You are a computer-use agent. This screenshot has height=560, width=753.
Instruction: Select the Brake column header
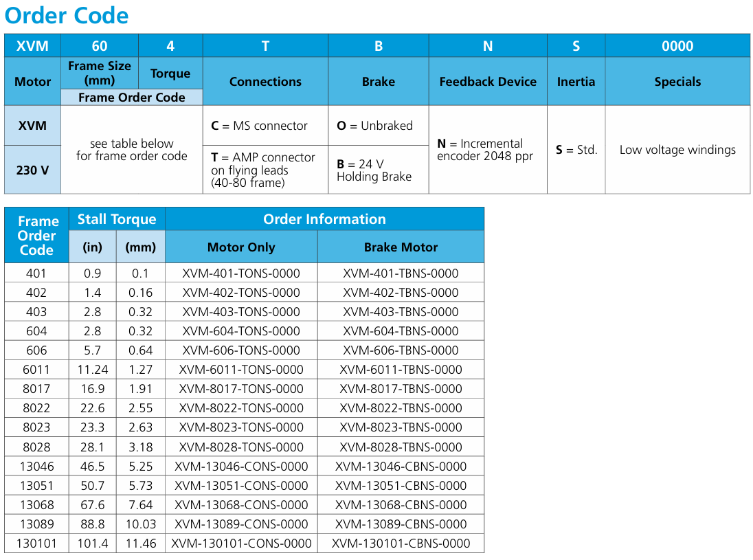point(378,81)
